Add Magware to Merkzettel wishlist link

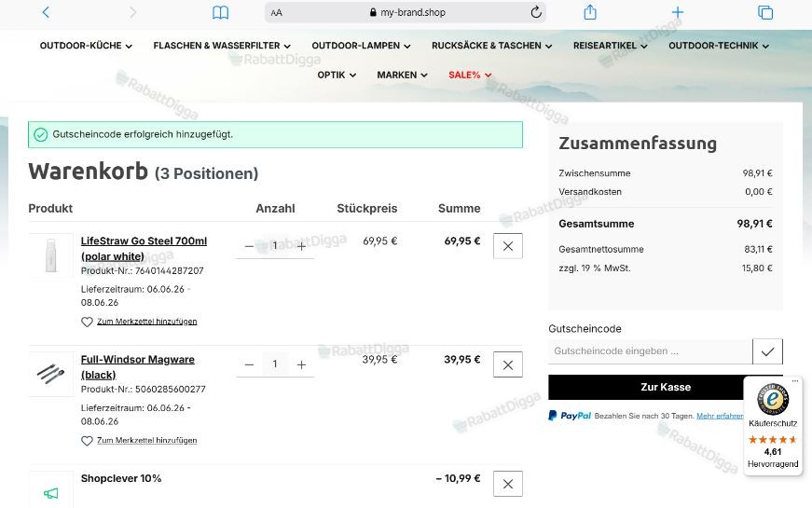[147, 441]
